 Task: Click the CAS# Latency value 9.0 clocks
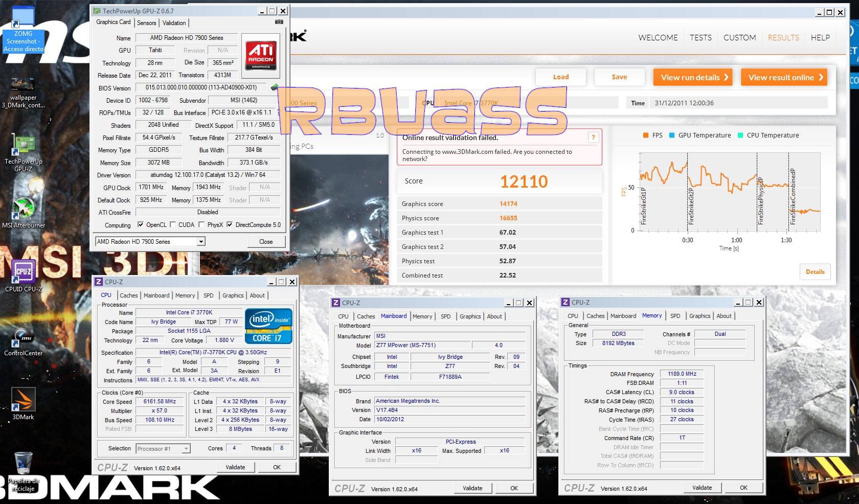tap(682, 392)
